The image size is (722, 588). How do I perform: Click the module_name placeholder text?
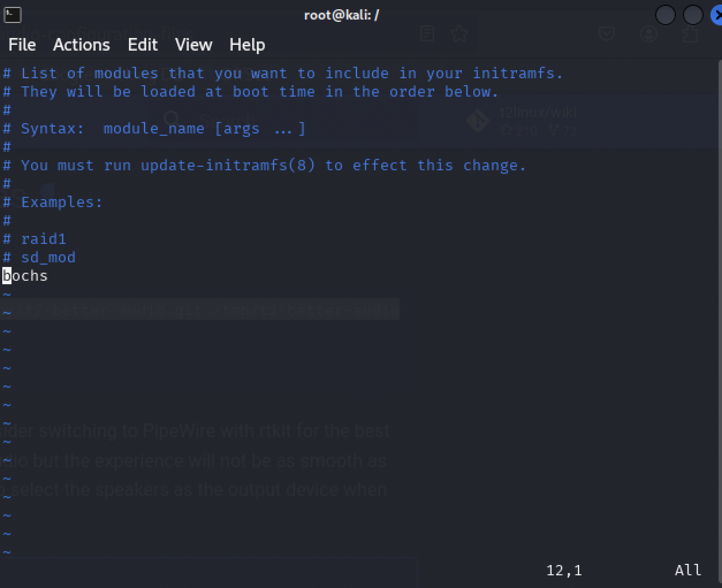coord(154,129)
